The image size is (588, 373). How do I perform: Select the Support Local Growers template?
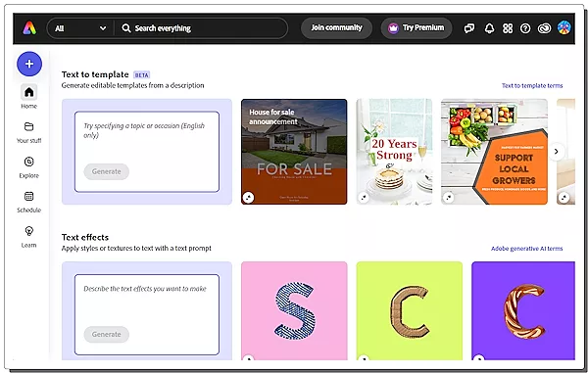494,152
